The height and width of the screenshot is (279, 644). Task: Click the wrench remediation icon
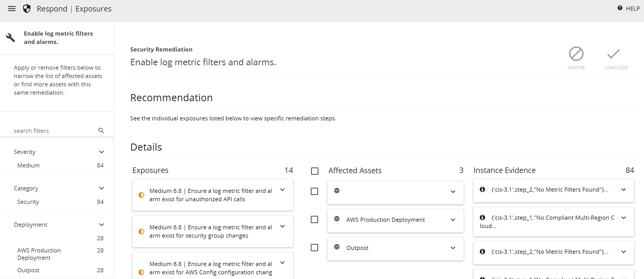click(10, 38)
